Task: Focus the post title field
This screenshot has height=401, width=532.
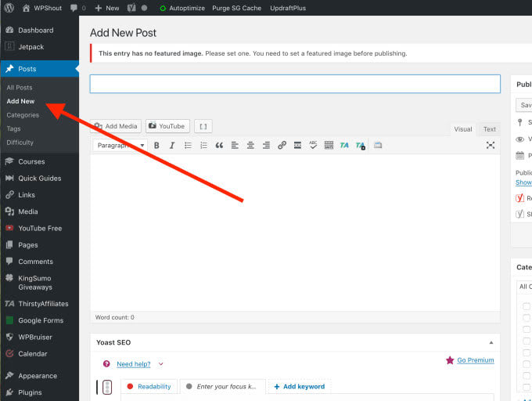Action: pyautogui.click(x=295, y=84)
